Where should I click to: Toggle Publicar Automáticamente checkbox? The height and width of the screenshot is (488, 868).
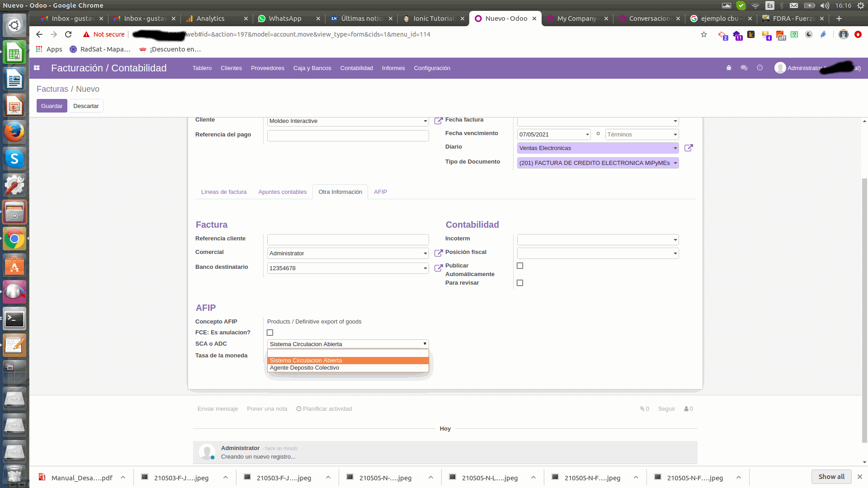(520, 266)
